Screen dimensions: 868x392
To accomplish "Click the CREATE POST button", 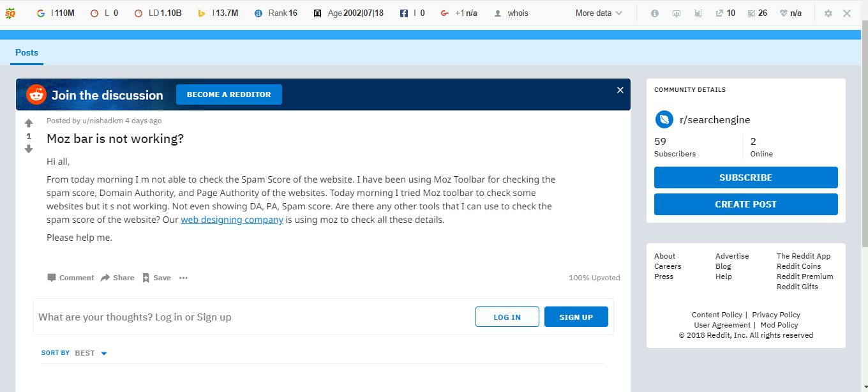I will click(746, 204).
